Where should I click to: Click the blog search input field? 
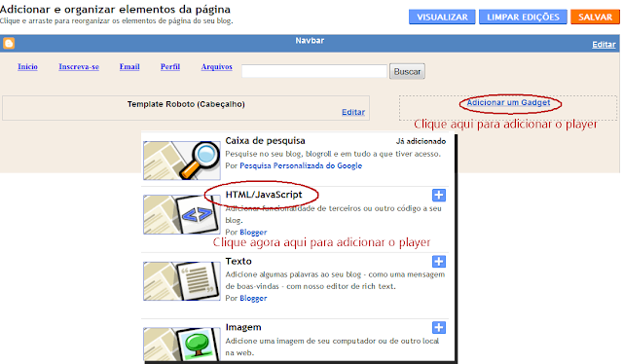tap(314, 71)
